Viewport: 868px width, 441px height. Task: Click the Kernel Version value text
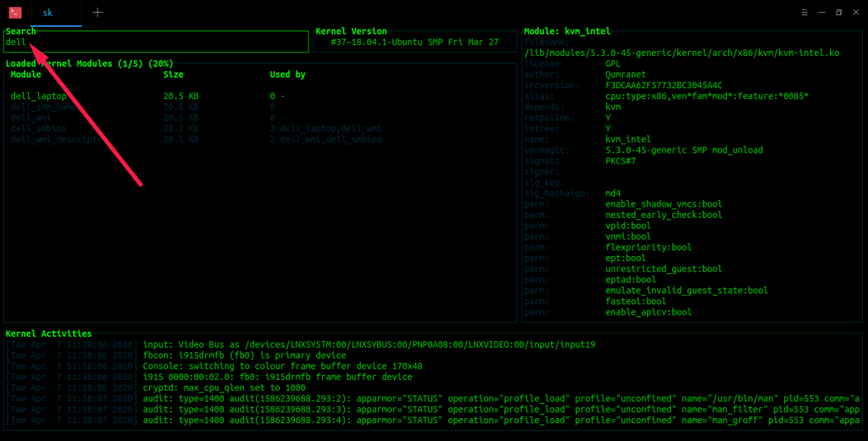click(x=415, y=42)
